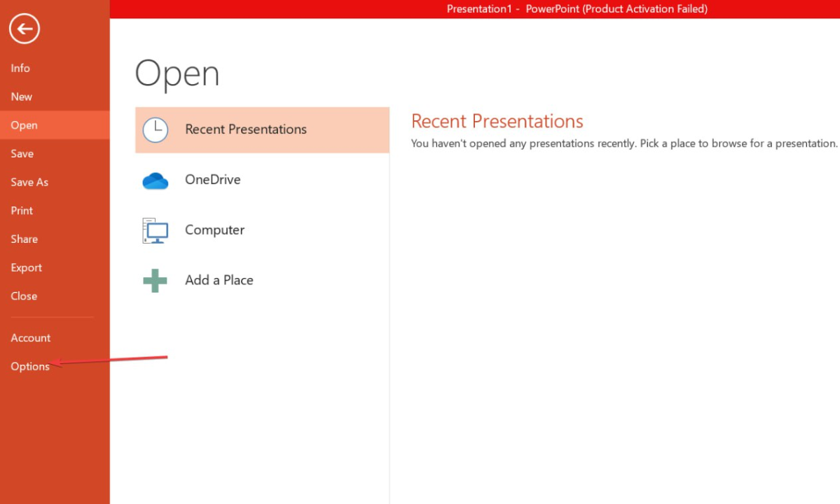Select the Recent Presentations label
840x504 pixels.
pyautogui.click(x=245, y=129)
